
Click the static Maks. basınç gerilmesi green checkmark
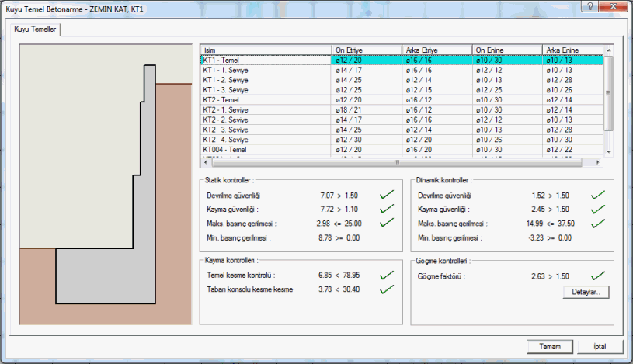386,222
